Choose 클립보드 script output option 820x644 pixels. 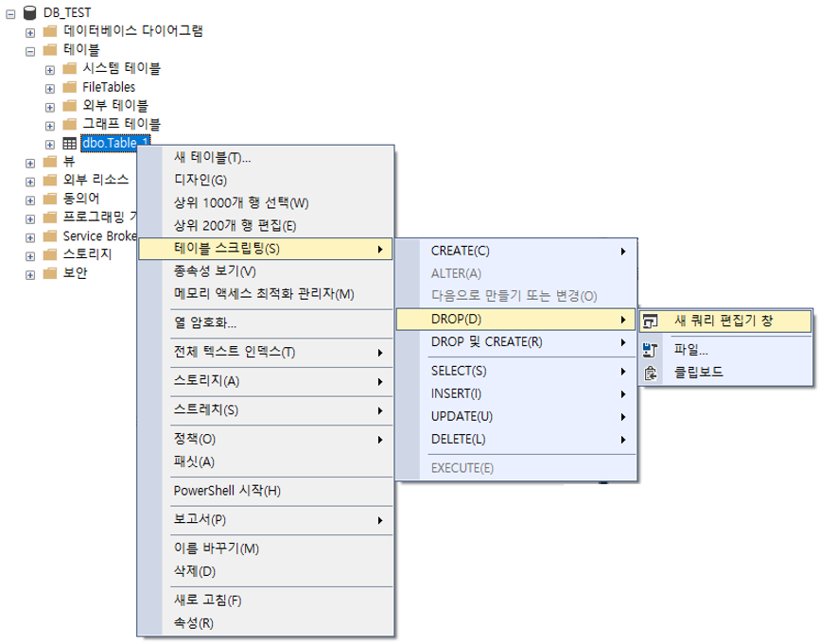(x=725, y=373)
